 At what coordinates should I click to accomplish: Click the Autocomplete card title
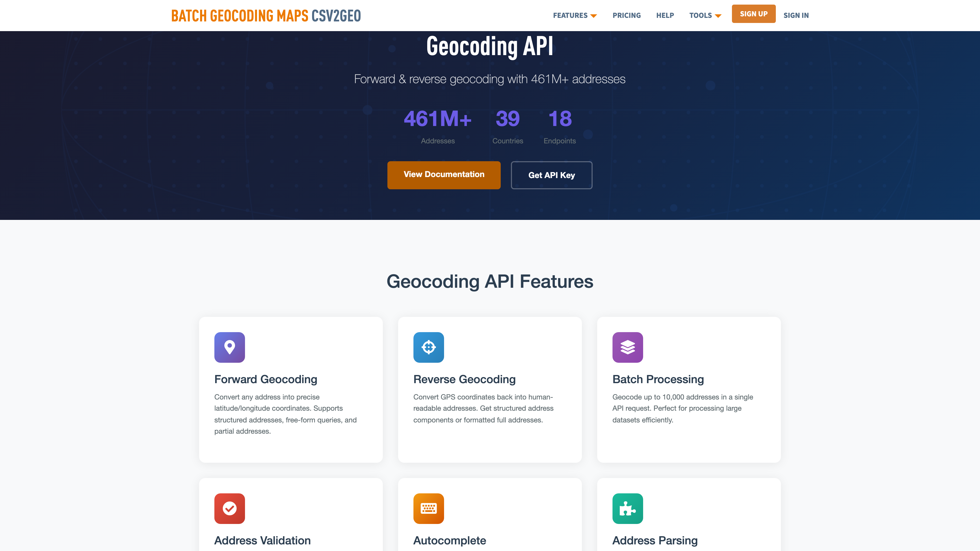click(x=449, y=540)
